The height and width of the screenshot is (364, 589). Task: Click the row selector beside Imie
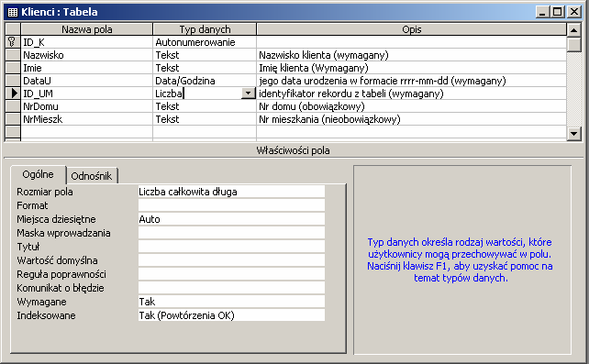coord(13,68)
